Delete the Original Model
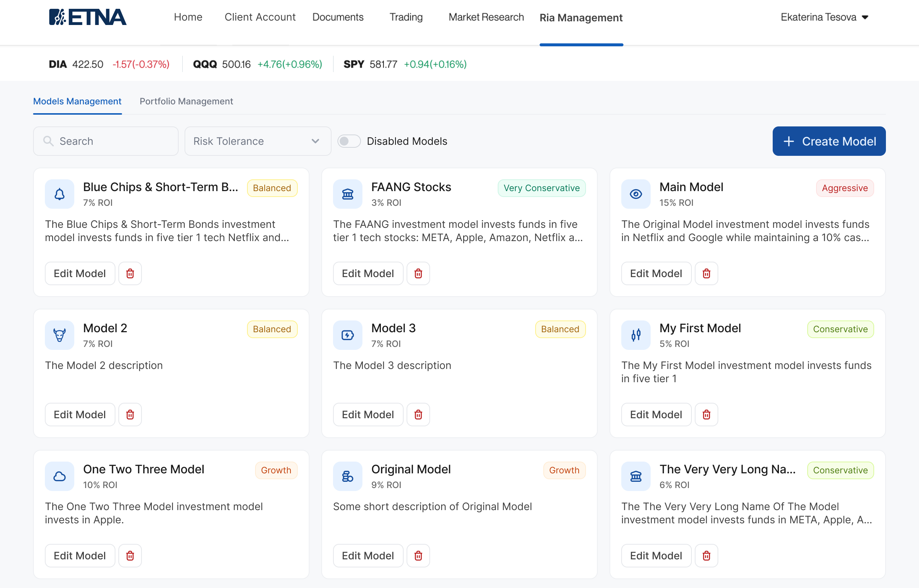The image size is (919, 588). click(418, 556)
